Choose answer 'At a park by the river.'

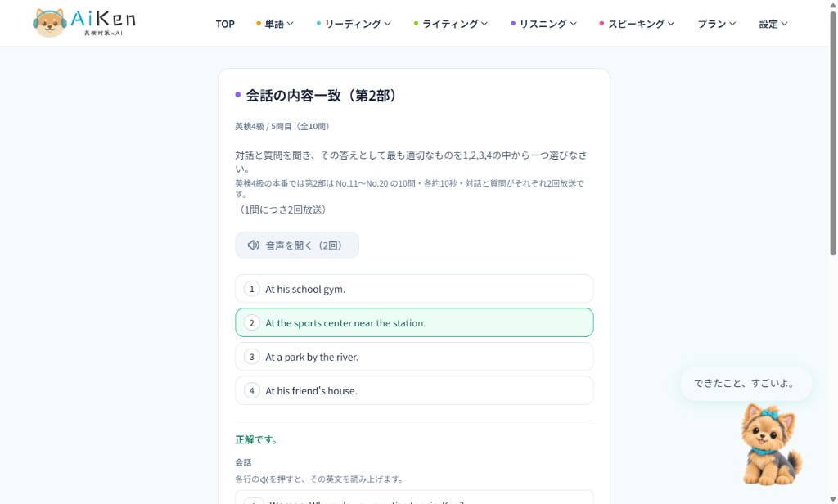pyautogui.click(x=414, y=357)
